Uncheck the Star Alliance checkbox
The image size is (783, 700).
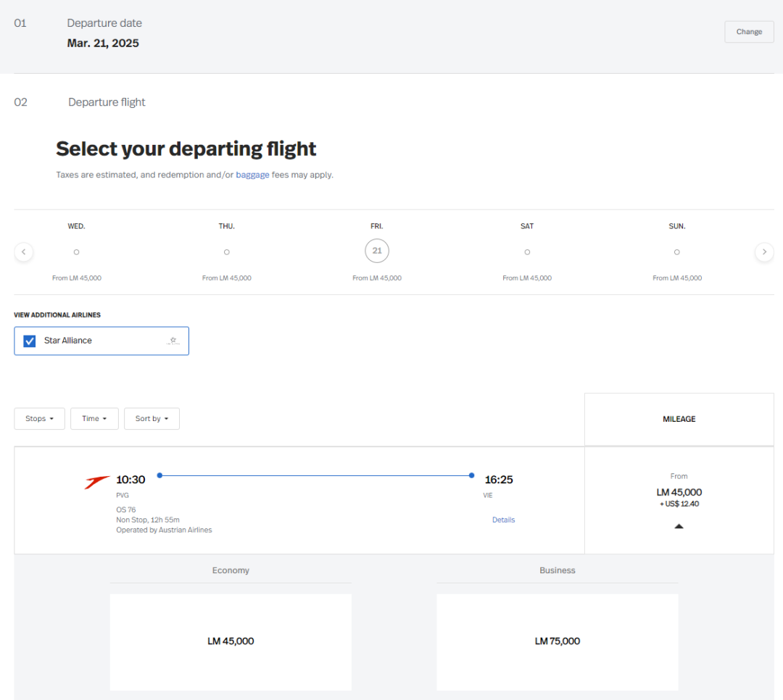click(30, 341)
